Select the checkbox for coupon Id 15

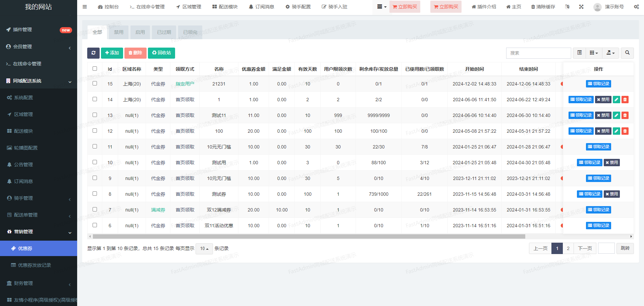[95, 83]
